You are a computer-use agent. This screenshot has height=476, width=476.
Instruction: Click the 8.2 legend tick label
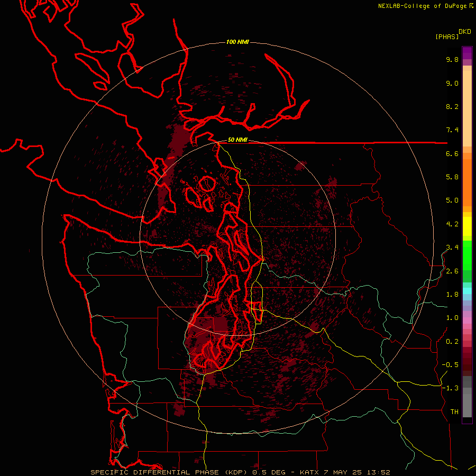pos(452,106)
